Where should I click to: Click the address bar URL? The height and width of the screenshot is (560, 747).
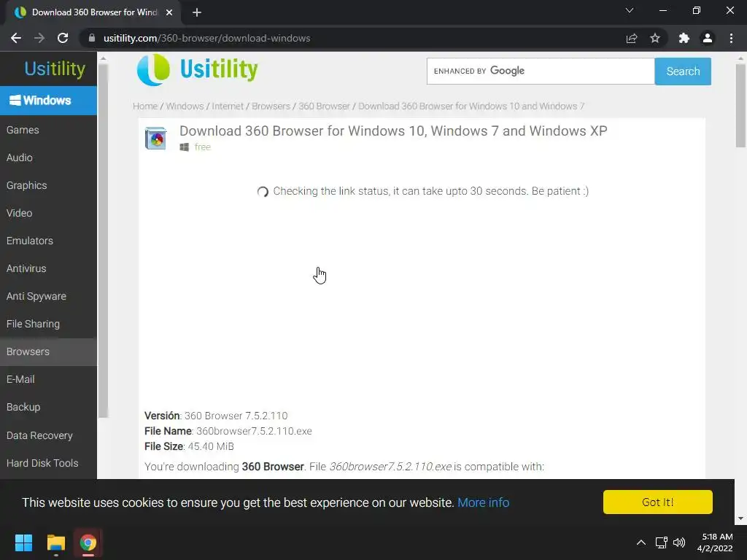click(x=206, y=38)
